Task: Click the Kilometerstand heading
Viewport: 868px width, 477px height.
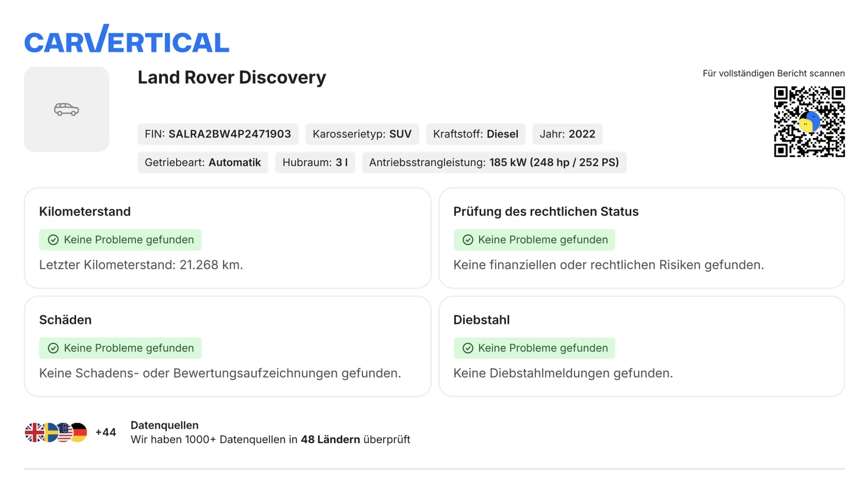Action: point(85,211)
